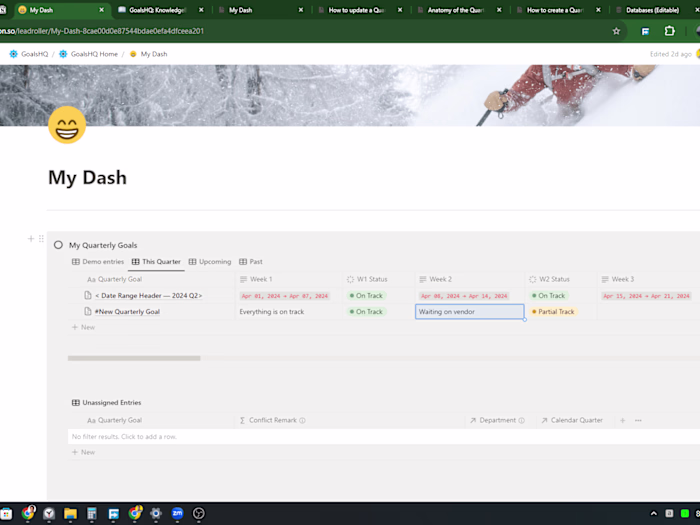Change On Track W1 status of #New Quarterly Goal

(x=366, y=312)
